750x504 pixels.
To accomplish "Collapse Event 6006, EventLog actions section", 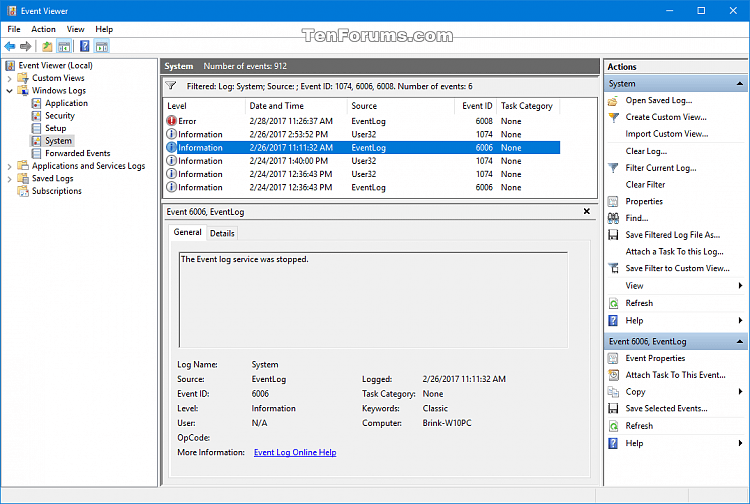I will pyautogui.click(x=739, y=341).
